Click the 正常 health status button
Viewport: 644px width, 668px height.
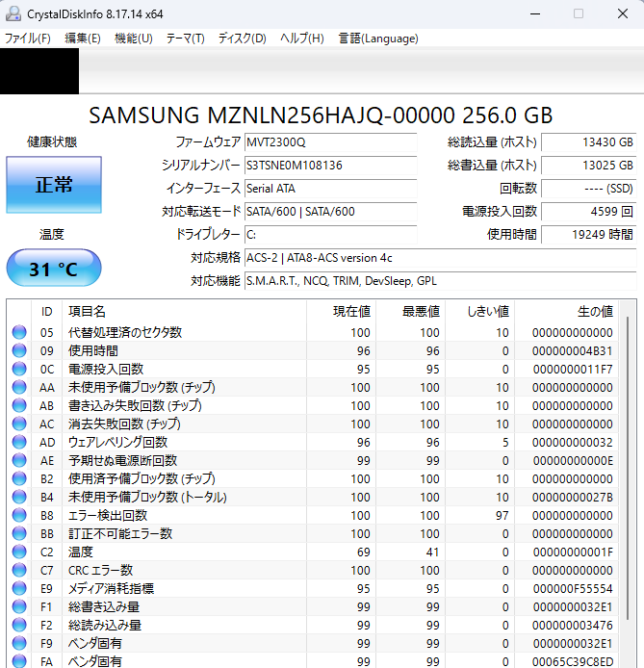click(54, 185)
